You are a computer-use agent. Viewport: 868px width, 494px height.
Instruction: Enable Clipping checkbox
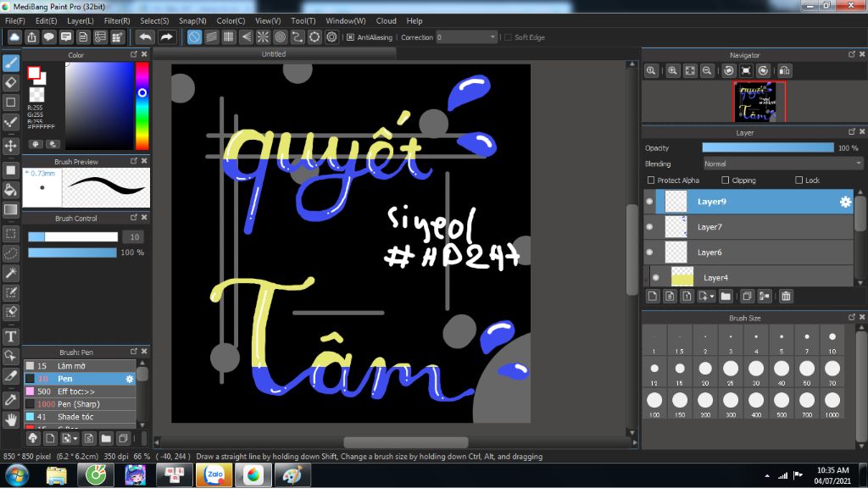click(726, 180)
